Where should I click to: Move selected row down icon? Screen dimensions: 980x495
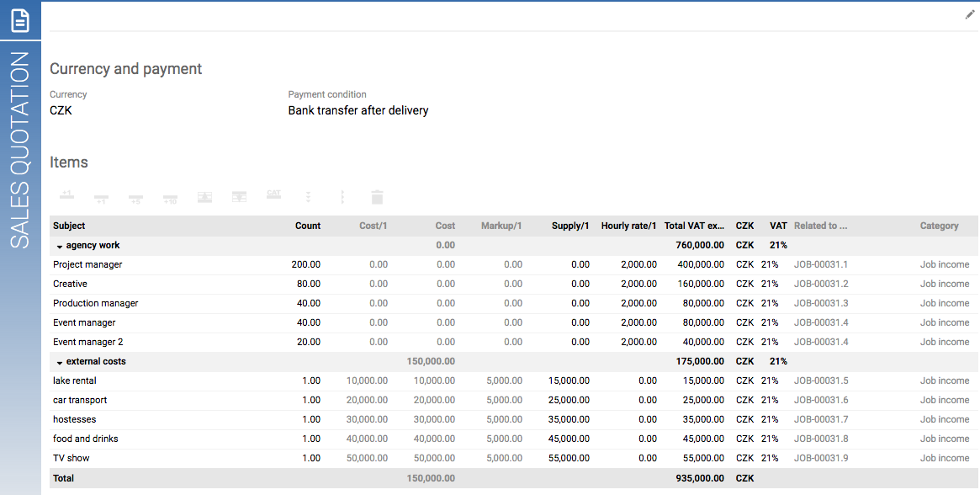240,197
